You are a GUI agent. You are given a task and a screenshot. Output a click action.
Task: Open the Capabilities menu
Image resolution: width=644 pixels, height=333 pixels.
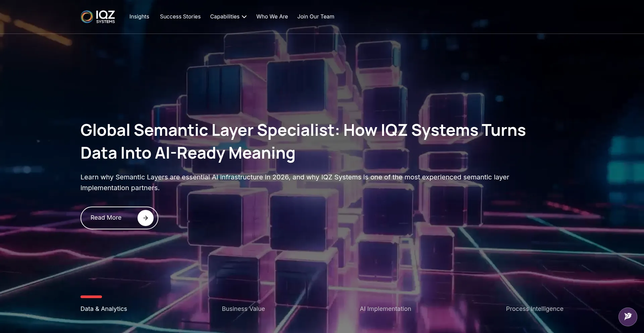tap(228, 16)
